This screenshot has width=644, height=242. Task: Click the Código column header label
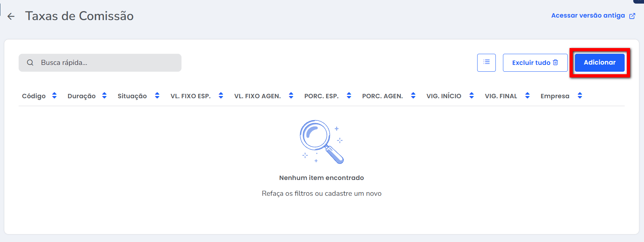pos(34,96)
